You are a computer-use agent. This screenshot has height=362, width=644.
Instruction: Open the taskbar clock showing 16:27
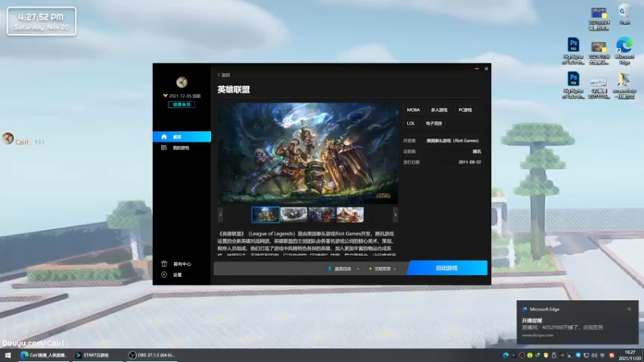click(x=630, y=356)
